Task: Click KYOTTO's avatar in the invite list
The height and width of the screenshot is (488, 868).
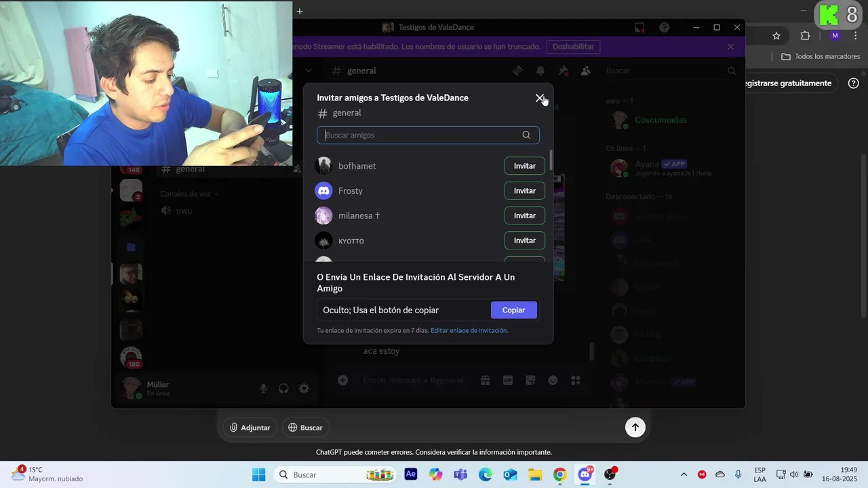Action: point(323,241)
